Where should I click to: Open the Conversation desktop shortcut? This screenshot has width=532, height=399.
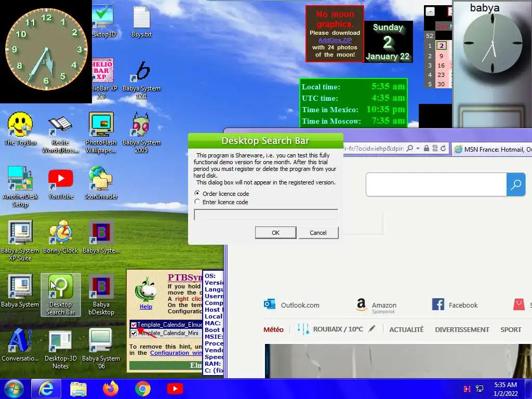tap(20, 345)
